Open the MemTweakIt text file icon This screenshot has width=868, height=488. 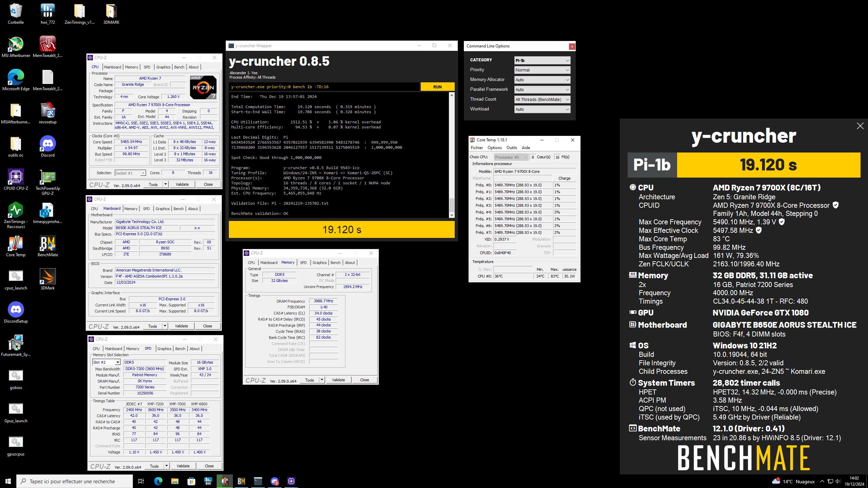47,80
